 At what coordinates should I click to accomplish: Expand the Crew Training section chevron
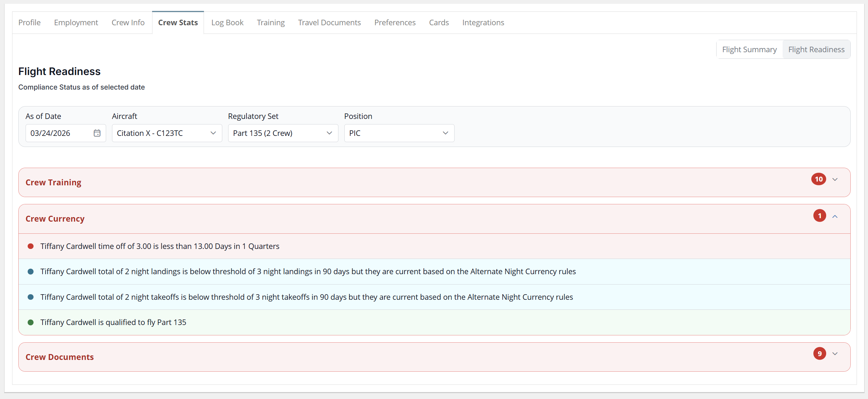(x=835, y=179)
